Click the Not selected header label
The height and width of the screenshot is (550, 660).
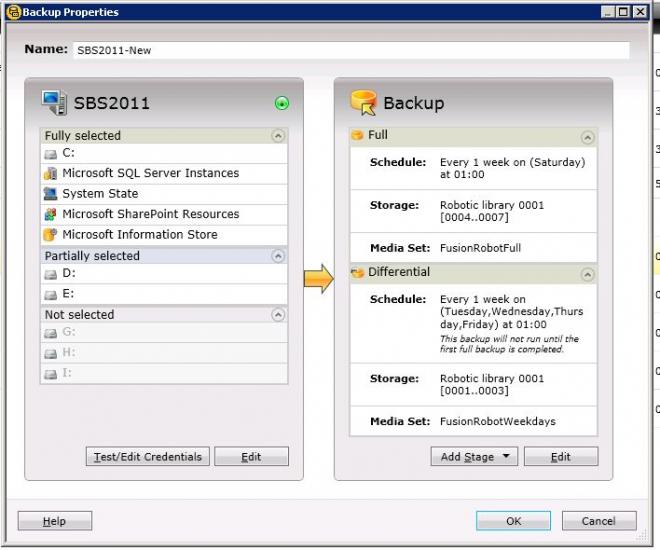click(80, 315)
